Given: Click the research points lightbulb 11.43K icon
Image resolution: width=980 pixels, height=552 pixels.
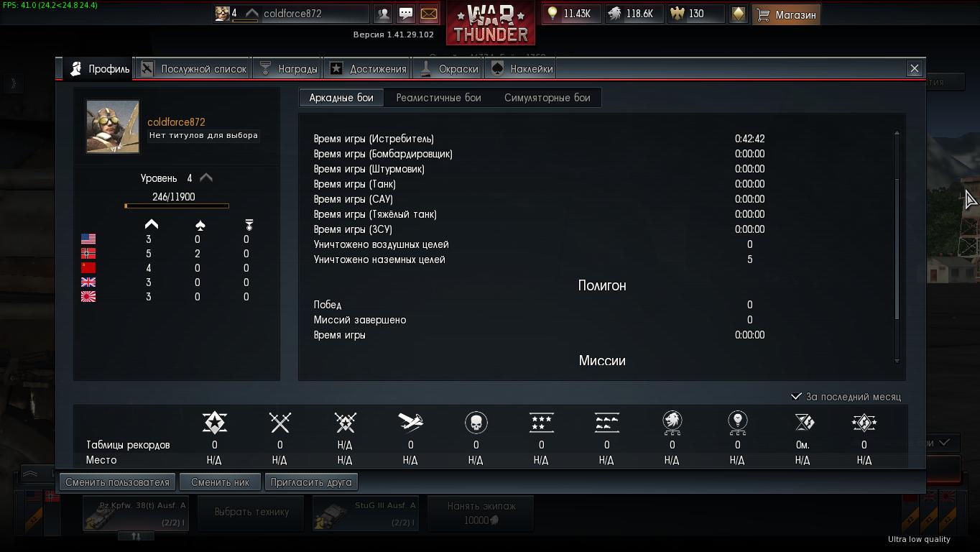Looking at the screenshot, I should pos(553,14).
